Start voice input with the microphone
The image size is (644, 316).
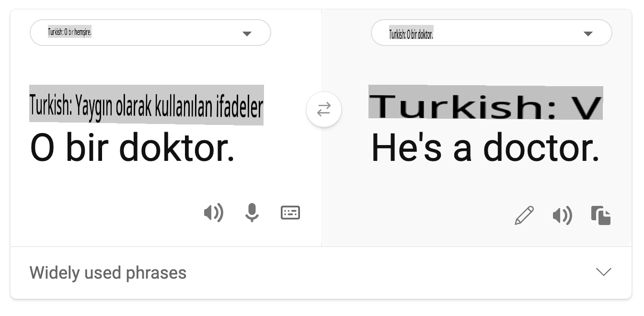coord(252,213)
